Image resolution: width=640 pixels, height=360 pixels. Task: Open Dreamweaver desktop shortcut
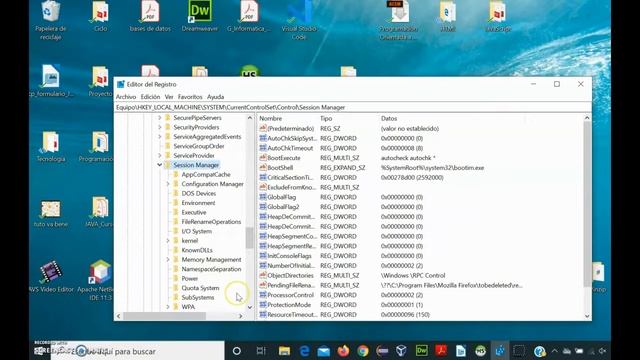(x=200, y=16)
